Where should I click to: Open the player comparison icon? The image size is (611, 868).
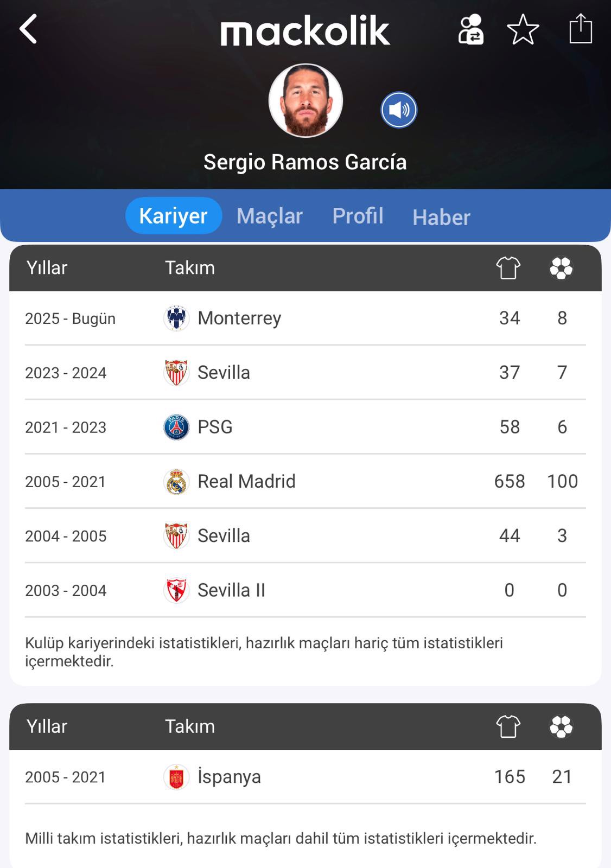470,29
